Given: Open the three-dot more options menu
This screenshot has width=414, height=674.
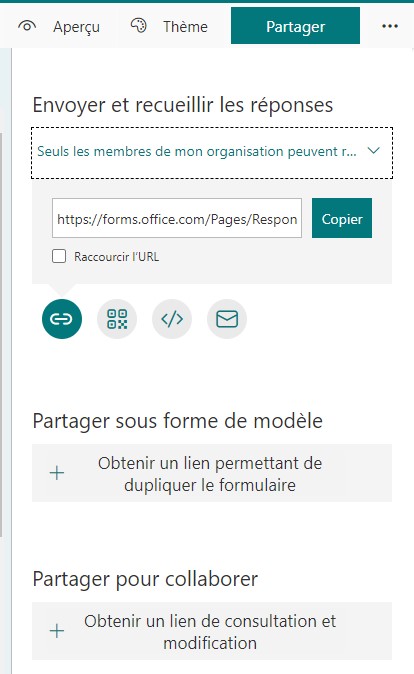Looking at the screenshot, I should click(x=390, y=27).
